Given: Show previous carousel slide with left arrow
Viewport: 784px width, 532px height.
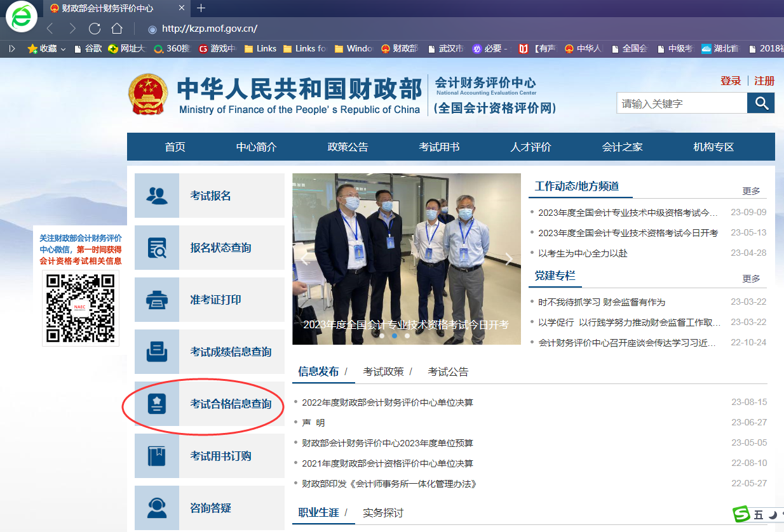Looking at the screenshot, I should coord(304,258).
